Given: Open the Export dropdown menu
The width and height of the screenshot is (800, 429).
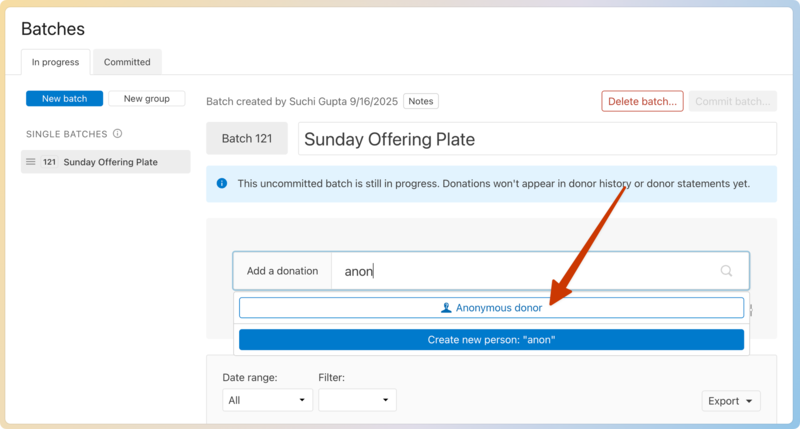Looking at the screenshot, I should pos(731,401).
